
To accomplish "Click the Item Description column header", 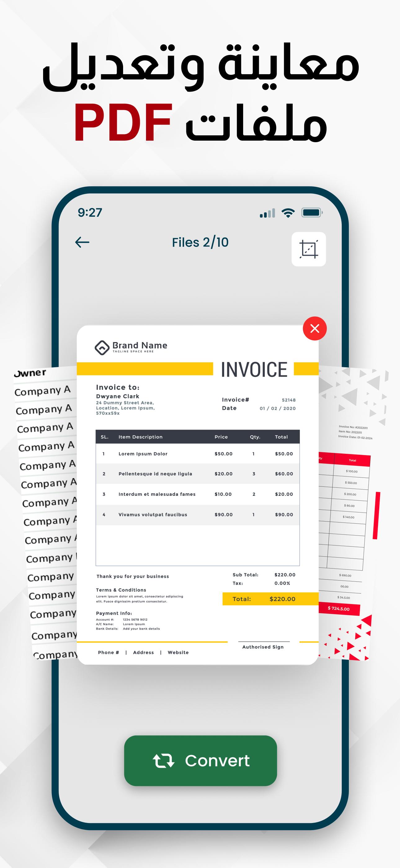I will [x=140, y=437].
